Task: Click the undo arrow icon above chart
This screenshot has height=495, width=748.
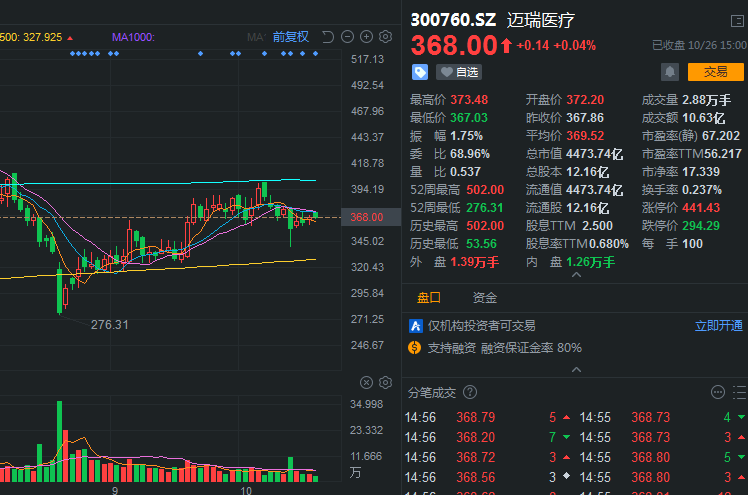Action: tap(328, 37)
